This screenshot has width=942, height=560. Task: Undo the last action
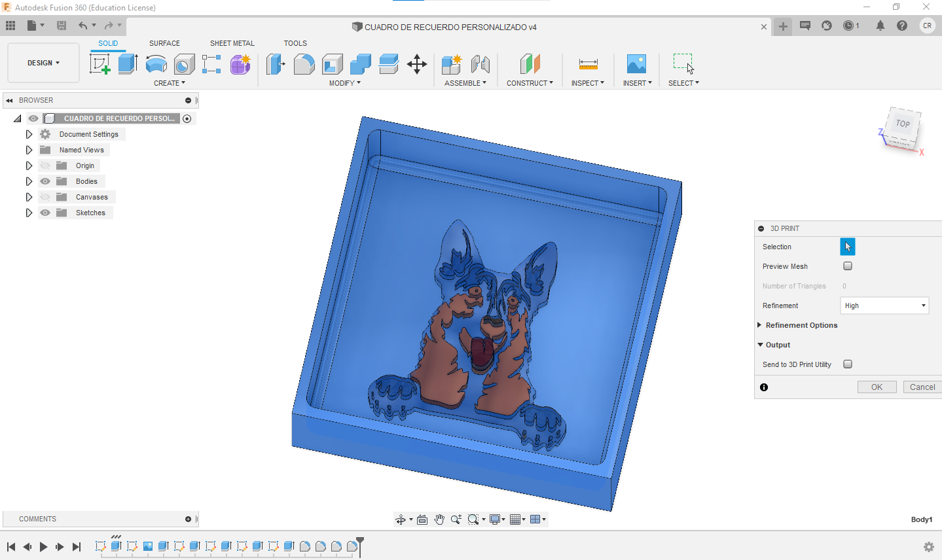coord(82,26)
